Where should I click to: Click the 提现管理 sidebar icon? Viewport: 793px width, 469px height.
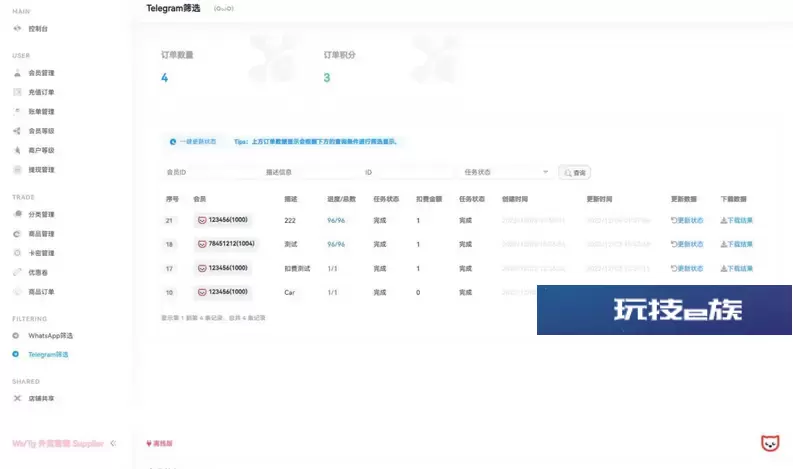[x=17, y=169]
